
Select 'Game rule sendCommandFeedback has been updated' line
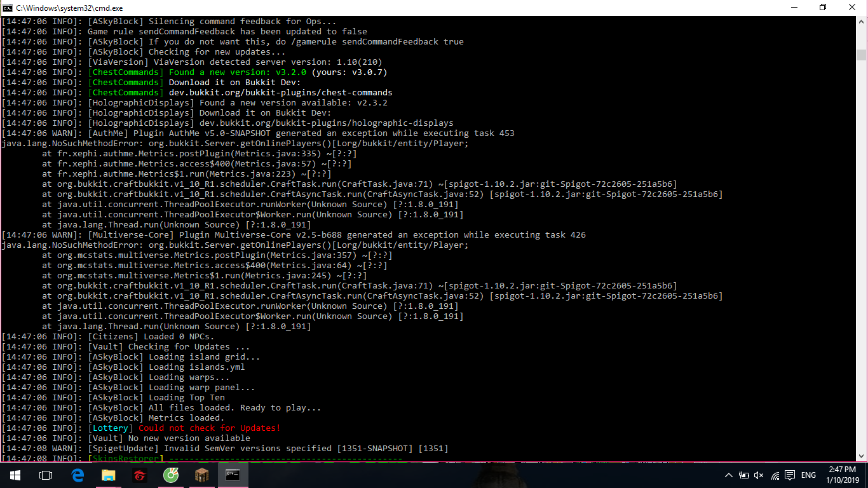(x=184, y=32)
